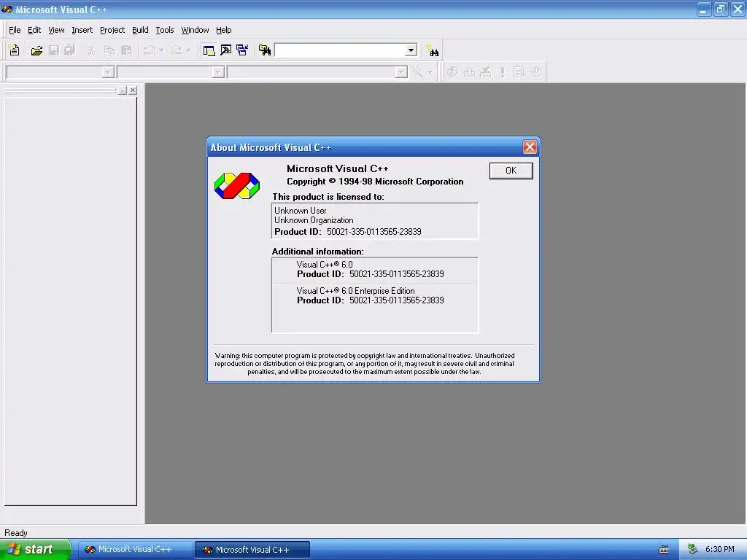The width and height of the screenshot is (747, 560).
Task: Click the Save All icon
Action: pos(70,50)
